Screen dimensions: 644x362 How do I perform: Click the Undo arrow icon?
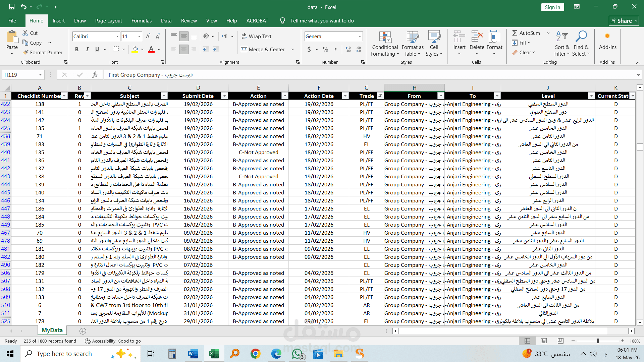point(23,7)
